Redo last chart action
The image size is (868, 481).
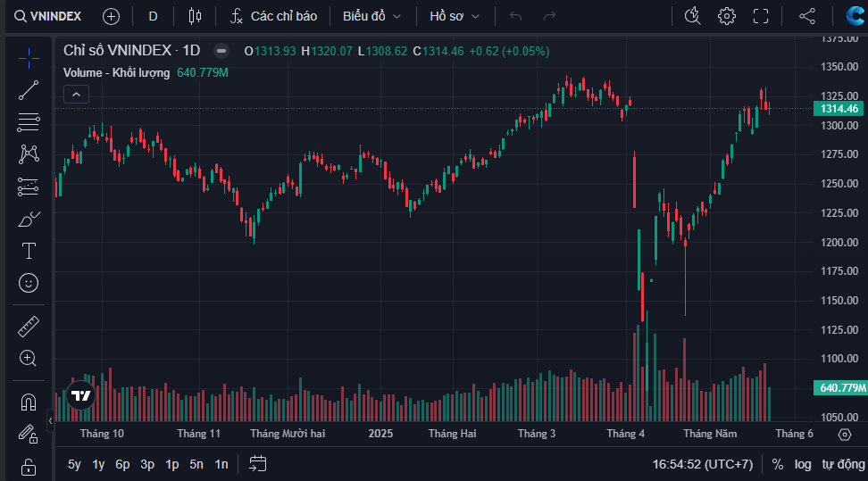tap(549, 17)
